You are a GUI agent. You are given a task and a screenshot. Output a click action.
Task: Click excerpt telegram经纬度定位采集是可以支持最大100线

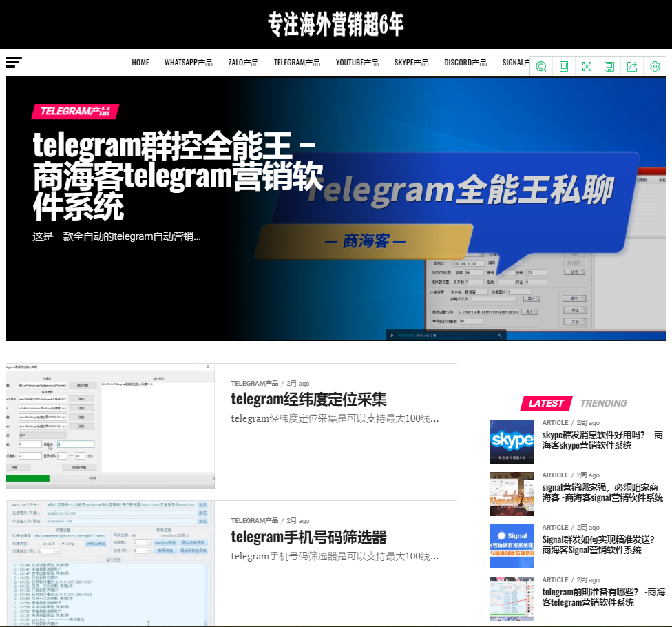[335, 418]
